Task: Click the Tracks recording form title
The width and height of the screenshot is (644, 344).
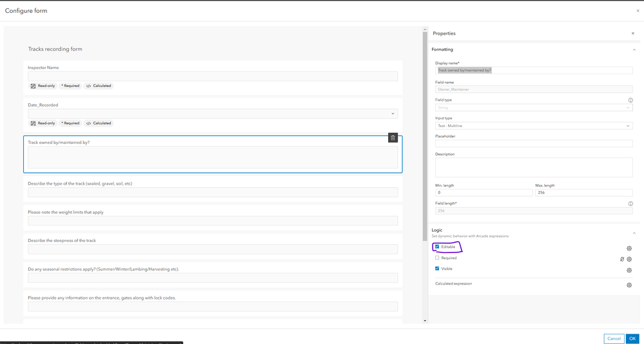Action: 55,49
